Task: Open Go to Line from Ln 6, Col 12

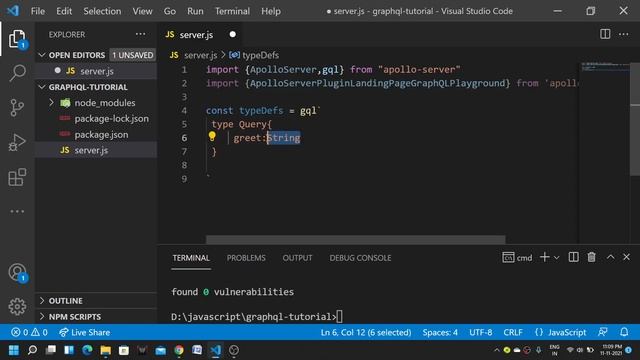Action: pos(366,332)
